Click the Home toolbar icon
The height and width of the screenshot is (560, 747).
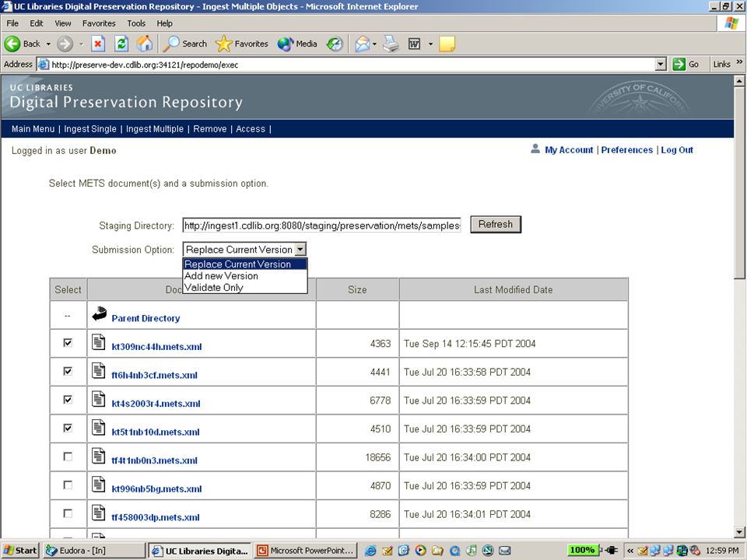tap(145, 44)
